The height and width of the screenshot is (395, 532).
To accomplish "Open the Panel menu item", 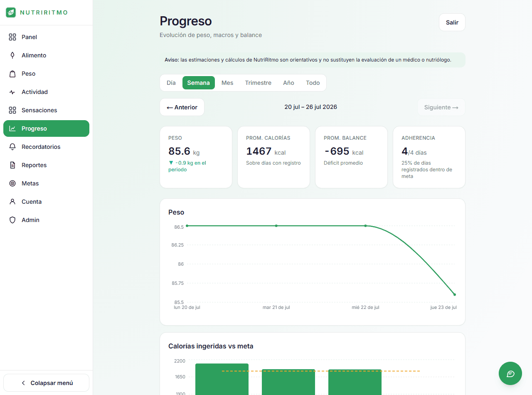I will click(46, 37).
